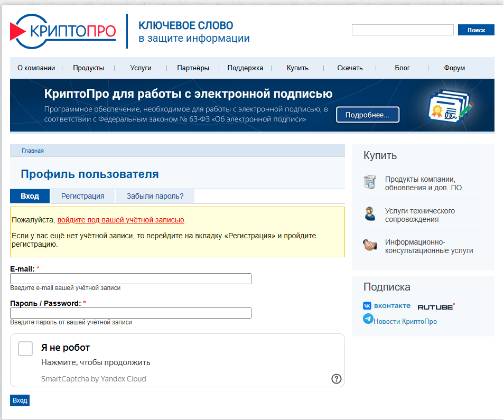Click the support-person icon for «Услуги технического сопровождения»
This screenshot has height=420, width=504.
pos(370,214)
